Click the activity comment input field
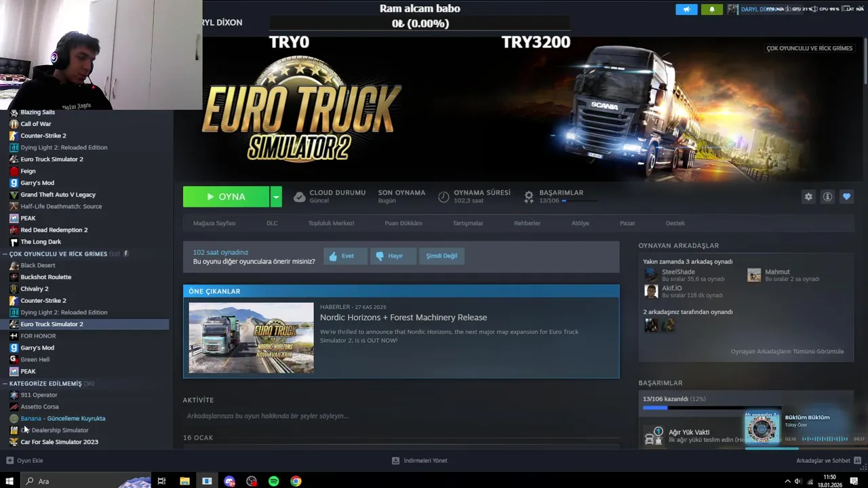Image resolution: width=868 pixels, height=488 pixels. 400,415
